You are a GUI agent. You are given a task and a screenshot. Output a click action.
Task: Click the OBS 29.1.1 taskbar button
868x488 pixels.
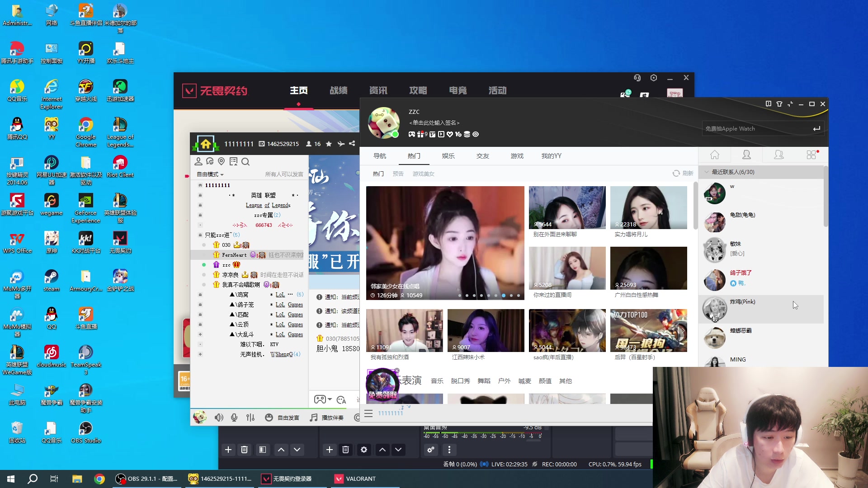pos(147,479)
